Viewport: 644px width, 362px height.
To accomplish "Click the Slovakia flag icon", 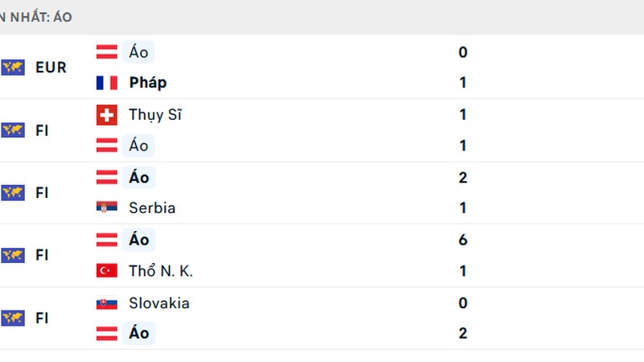I will pyautogui.click(x=106, y=303).
